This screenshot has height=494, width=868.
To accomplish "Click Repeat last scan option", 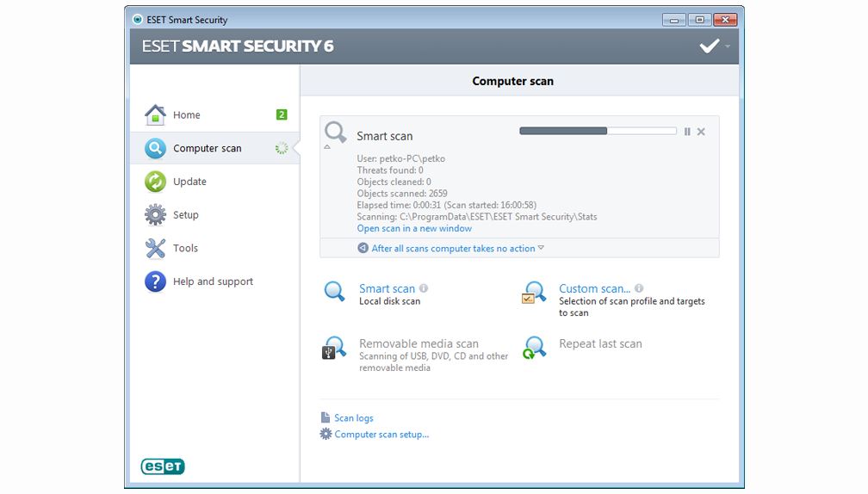I will (600, 343).
